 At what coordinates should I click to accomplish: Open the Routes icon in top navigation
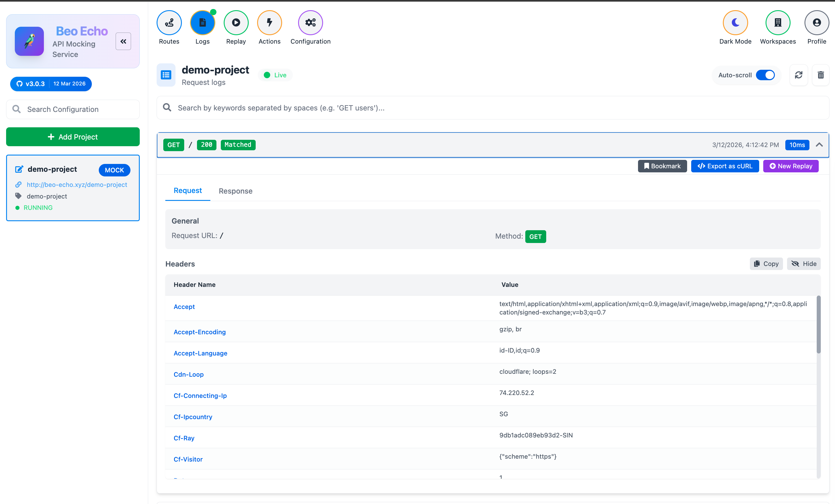169,23
